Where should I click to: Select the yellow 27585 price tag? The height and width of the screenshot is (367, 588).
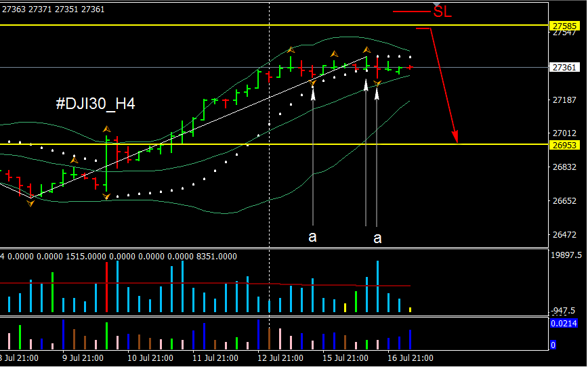(x=564, y=26)
